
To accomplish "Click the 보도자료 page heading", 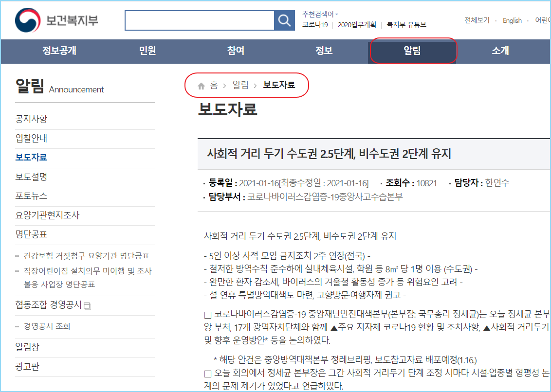I will coord(228,109).
